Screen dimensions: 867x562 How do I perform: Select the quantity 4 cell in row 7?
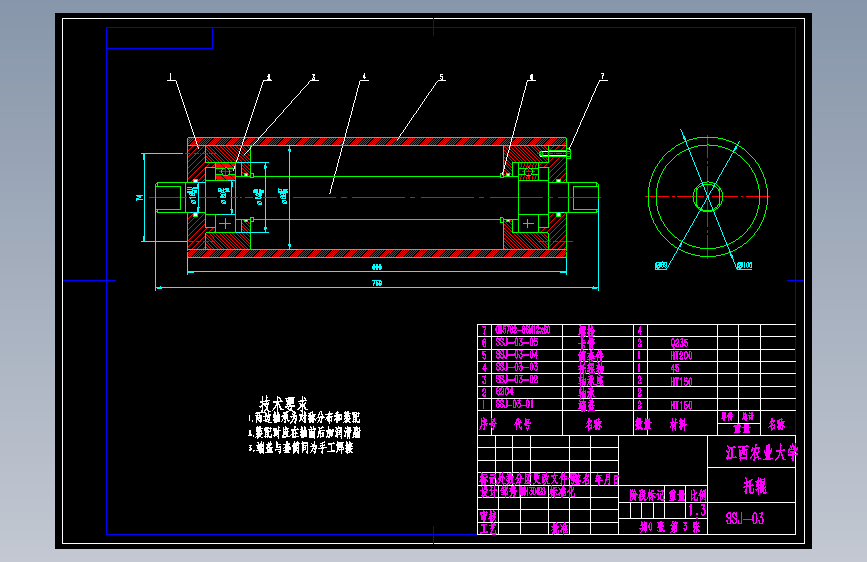[640, 331]
